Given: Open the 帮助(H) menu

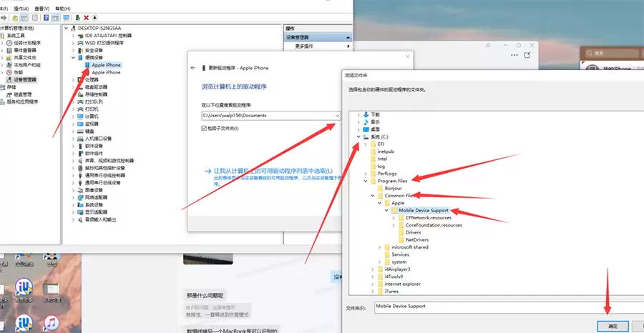Looking at the screenshot, I should pos(62,9).
